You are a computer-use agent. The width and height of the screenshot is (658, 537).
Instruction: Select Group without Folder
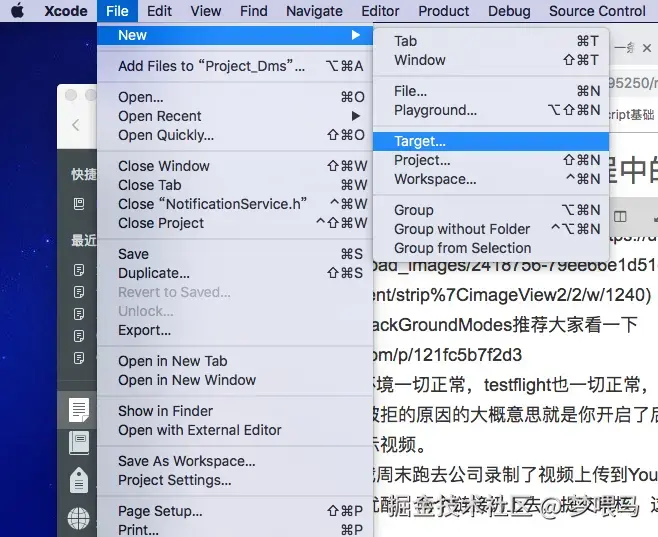pyautogui.click(x=491, y=229)
